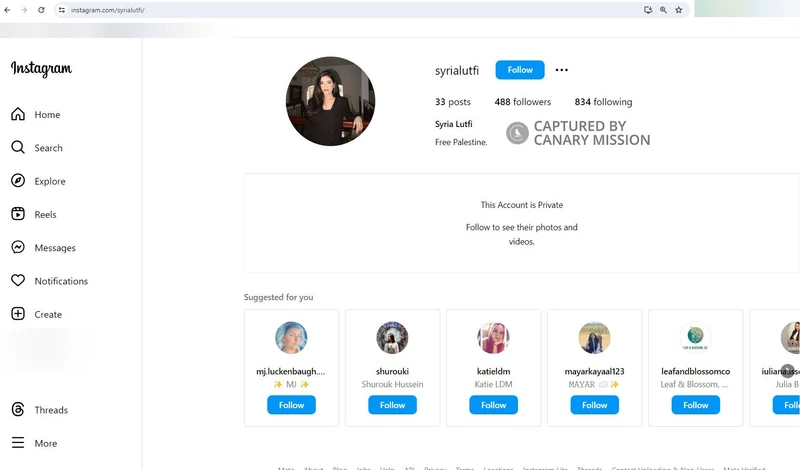Open the three-dot options for syrialutfi
This screenshot has width=800, height=470.
point(561,70)
